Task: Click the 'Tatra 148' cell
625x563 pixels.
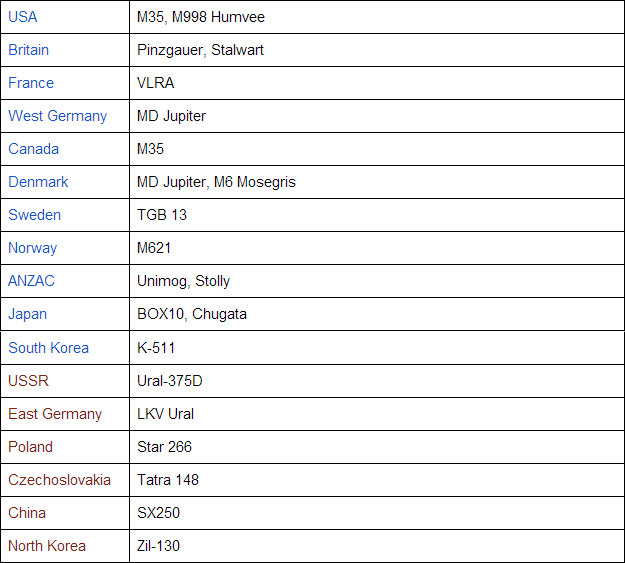Action: pyautogui.click(x=377, y=480)
